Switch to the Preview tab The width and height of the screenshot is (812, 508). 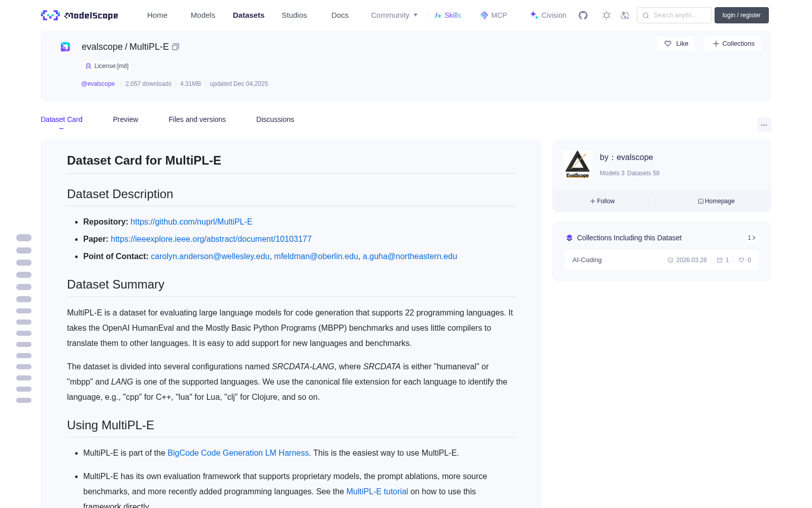pyautogui.click(x=125, y=119)
